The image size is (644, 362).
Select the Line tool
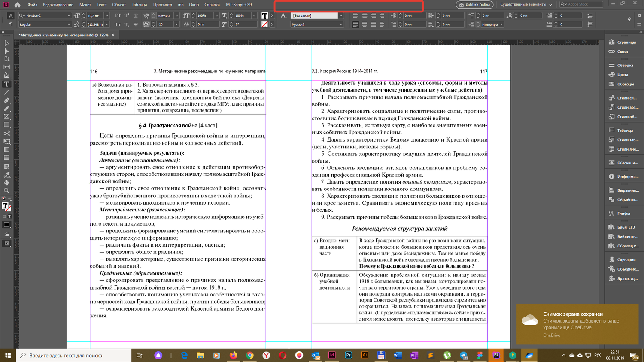[6, 92]
